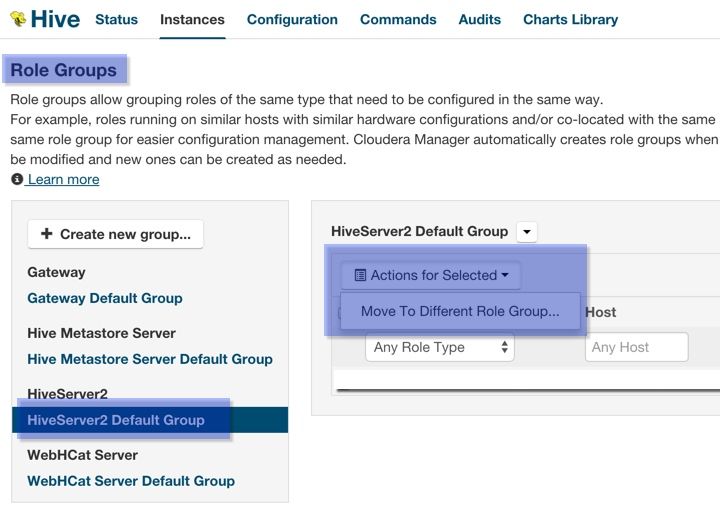Select HiveServer2 Default Group in sidebar

(x=116, y=420)
